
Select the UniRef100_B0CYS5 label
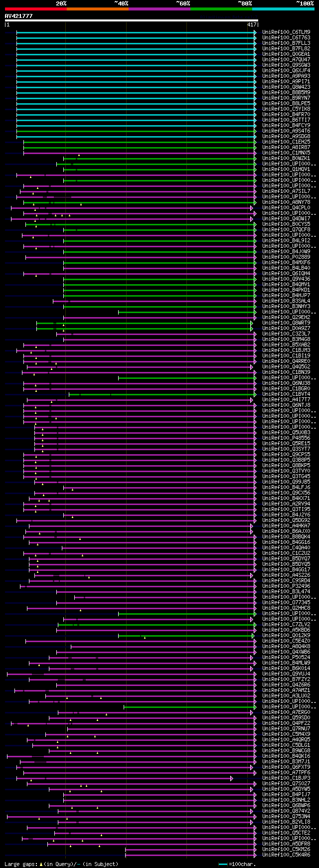point(286,224)
